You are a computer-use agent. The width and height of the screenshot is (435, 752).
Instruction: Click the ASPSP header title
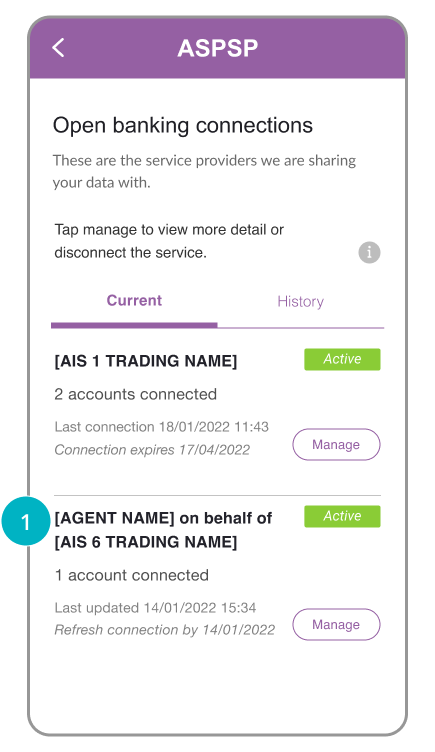(218, 48)
